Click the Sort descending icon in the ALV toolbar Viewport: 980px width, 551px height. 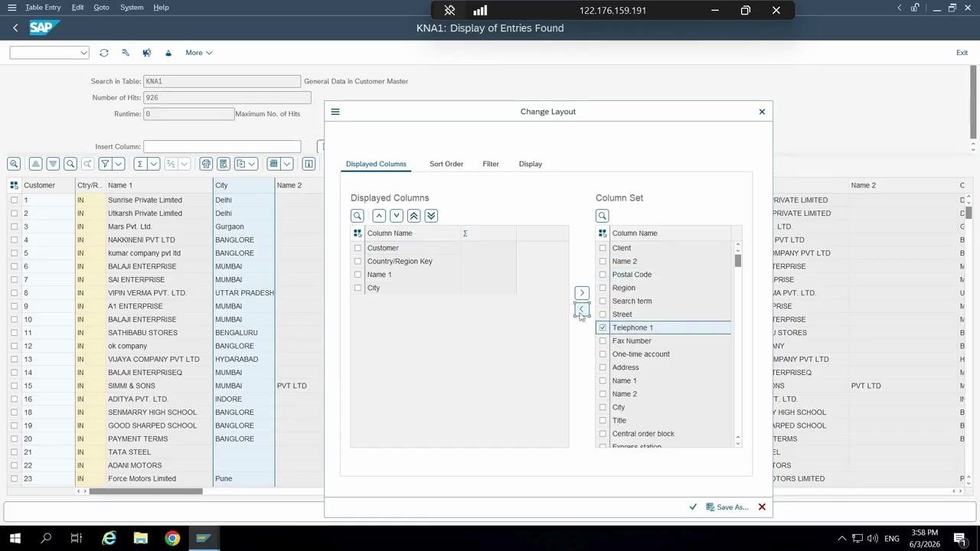tap(53, 164)
